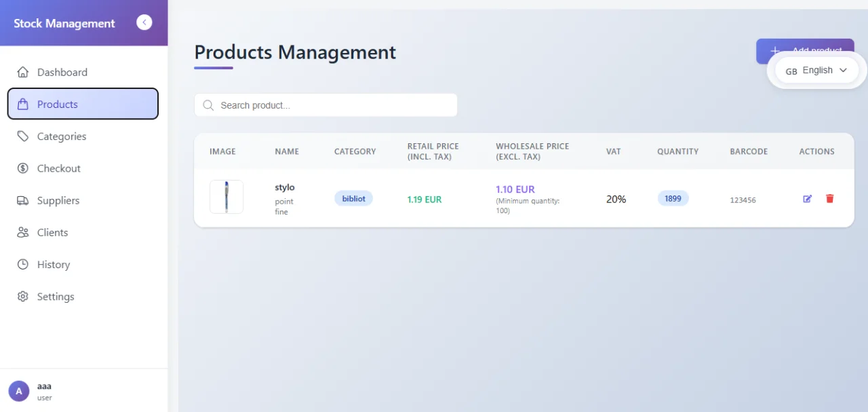
Task: Click the user avatar A circle
Action: [x=19, y=391]
